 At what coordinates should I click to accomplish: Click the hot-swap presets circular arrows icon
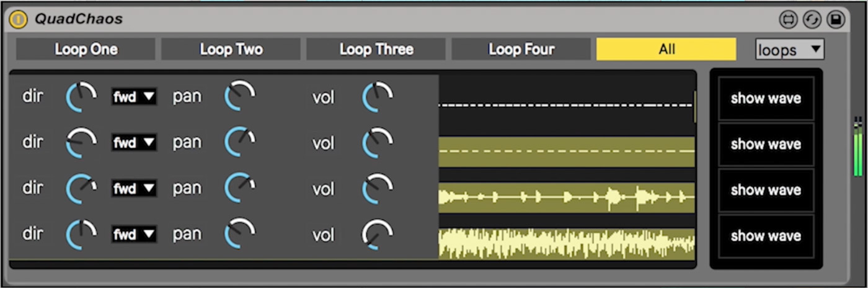[x=812, y=20]
